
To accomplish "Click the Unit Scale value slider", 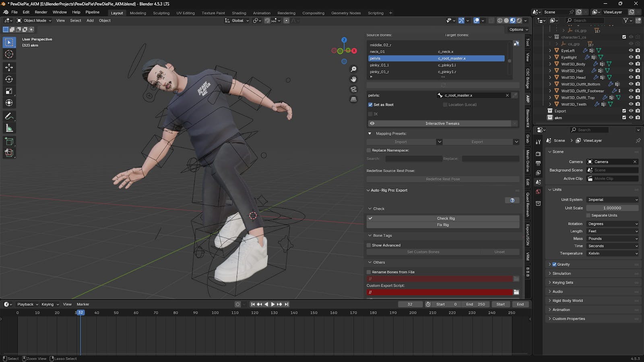I will [612, 208].
